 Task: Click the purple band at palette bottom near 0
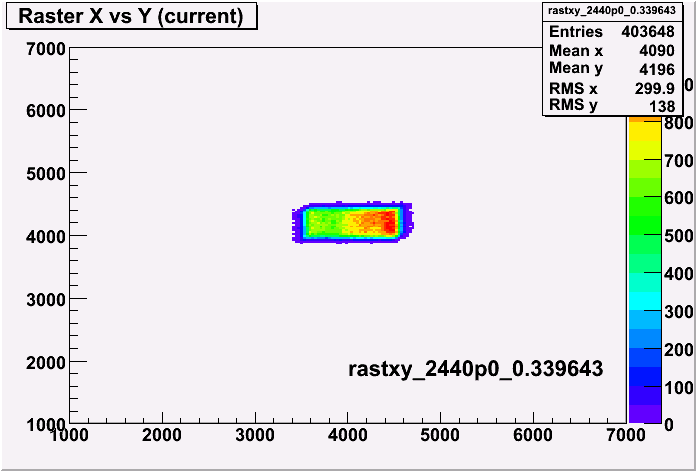pyautogui.click(x=645, y=413)
